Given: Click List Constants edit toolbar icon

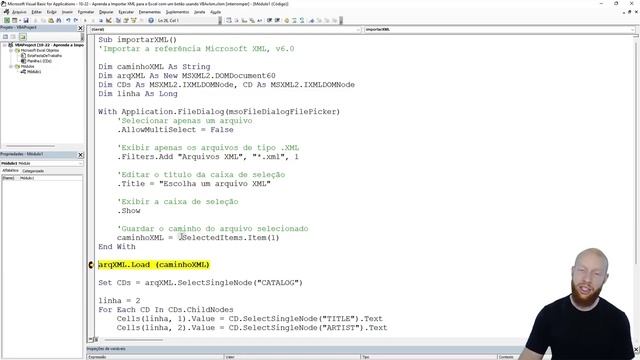Looking at the screenshot, I should point(236,20).
